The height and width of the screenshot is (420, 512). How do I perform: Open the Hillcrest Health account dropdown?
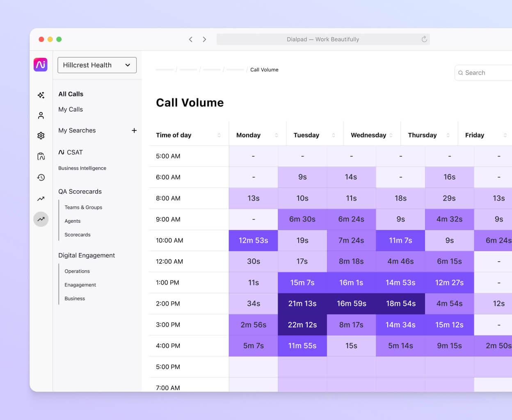(x=97, y=65)
